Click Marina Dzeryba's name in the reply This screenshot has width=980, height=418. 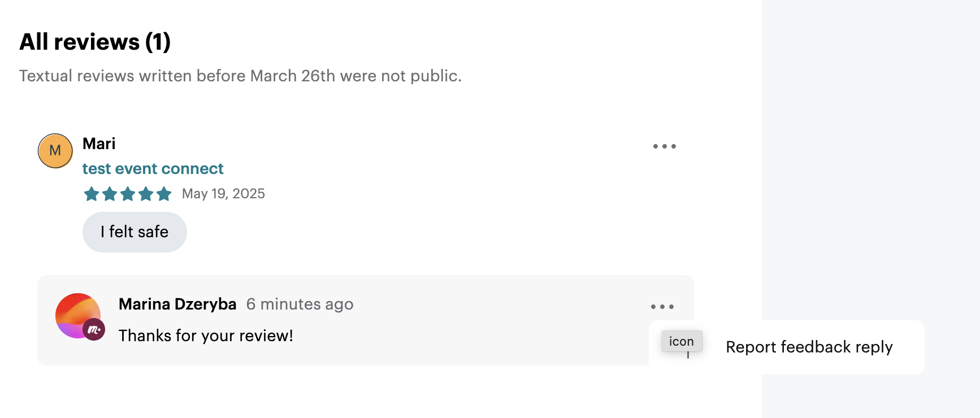coord(177,304)
